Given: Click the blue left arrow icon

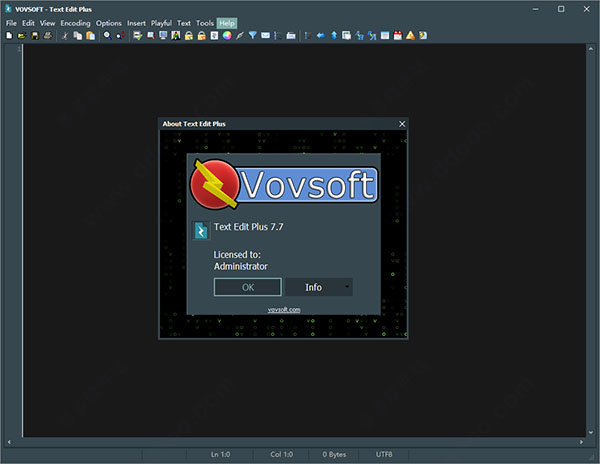Looking at the screenshot, I should tap(321, 36).
